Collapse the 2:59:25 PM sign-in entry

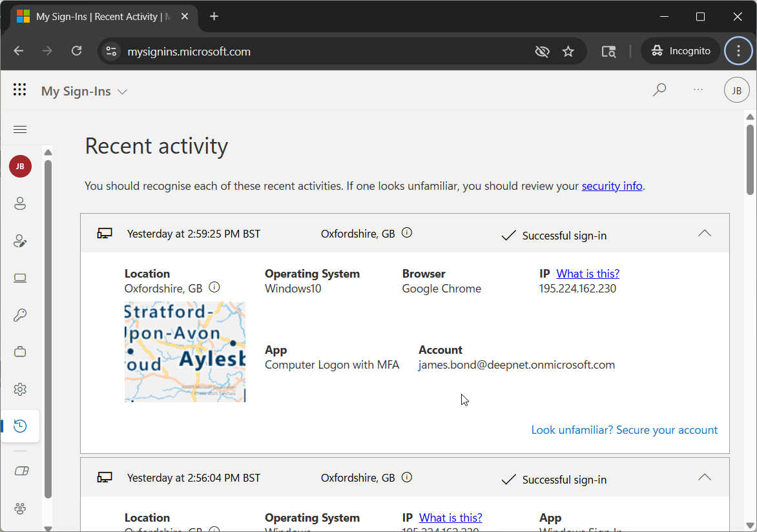705,233
